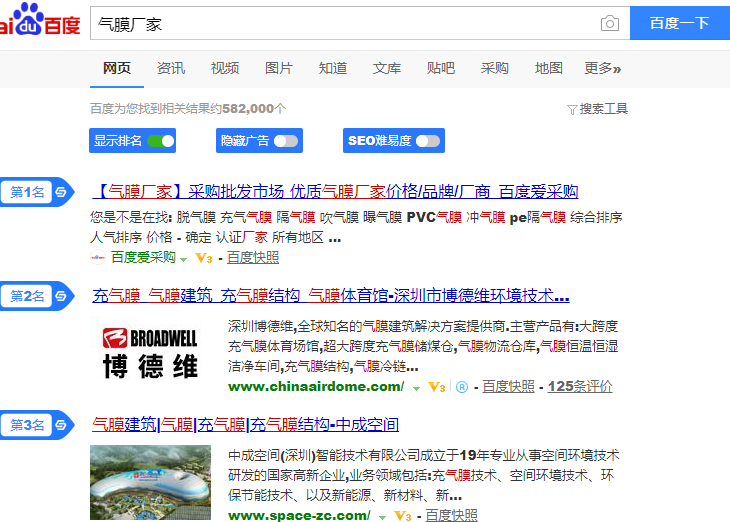730x522 pixels.
Task: Expand dropdown arrow after www.chinaairdome.com
Action: click(416, 388)
